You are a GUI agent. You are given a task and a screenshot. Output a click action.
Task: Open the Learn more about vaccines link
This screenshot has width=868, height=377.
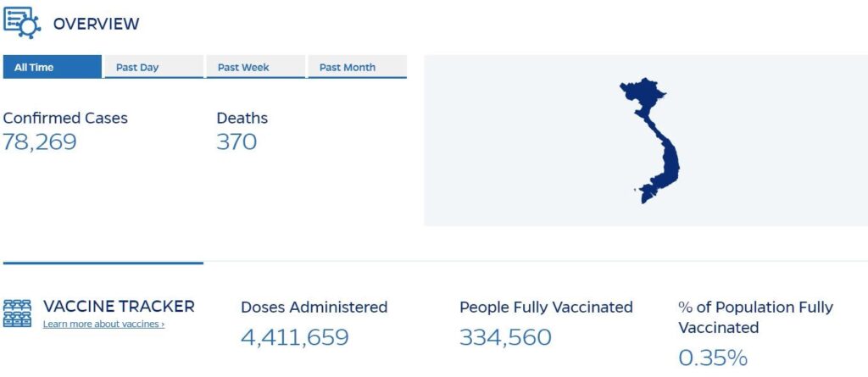(x=103, y=324)
